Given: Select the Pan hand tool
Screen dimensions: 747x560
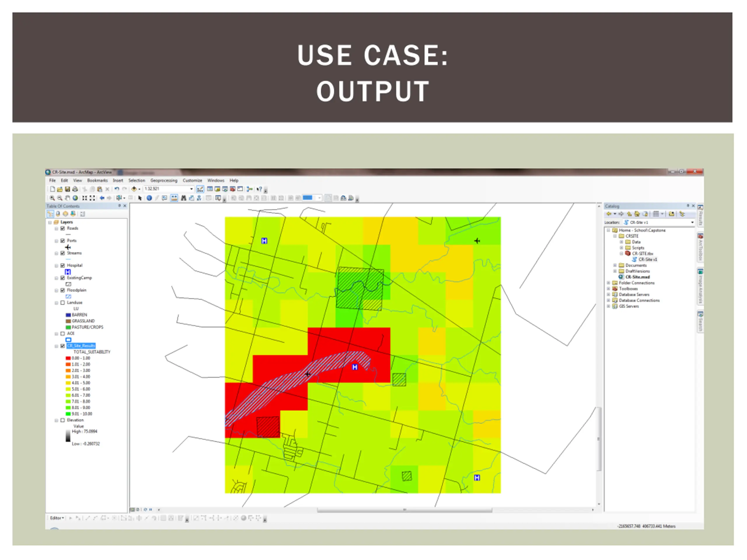Looking at the screenshot, I should pos(67,198).
